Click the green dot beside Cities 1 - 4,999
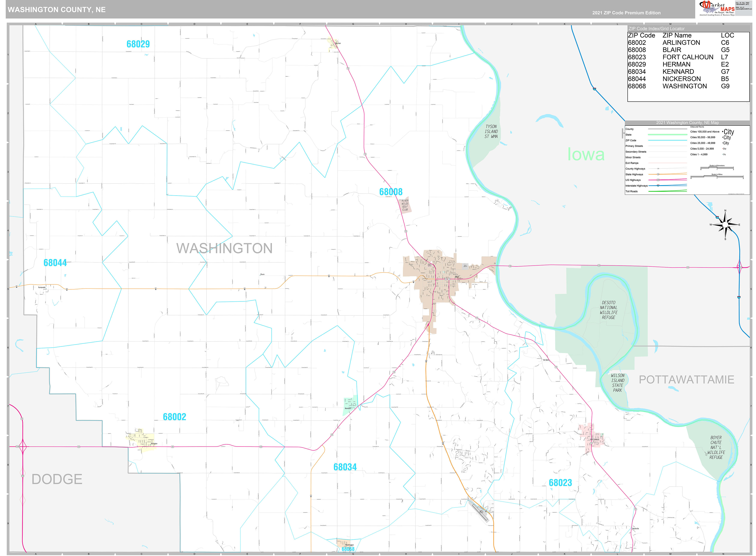Screen dimensions: 756x556 pyautogui.click(x=723, y=154)
